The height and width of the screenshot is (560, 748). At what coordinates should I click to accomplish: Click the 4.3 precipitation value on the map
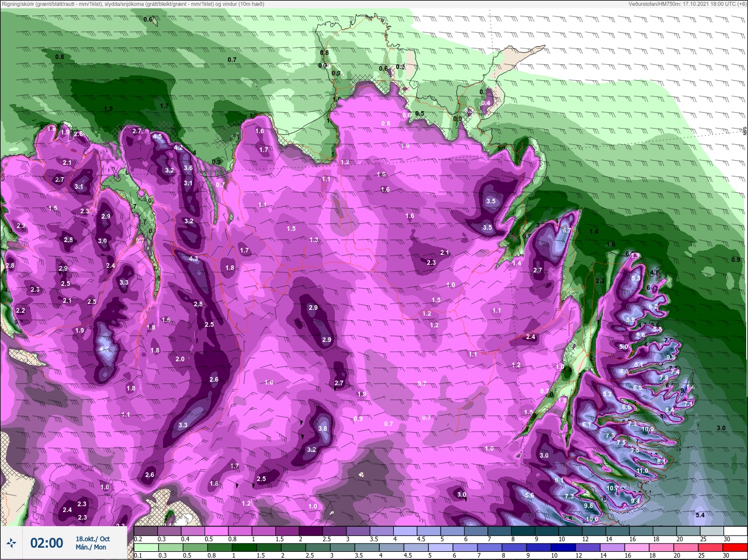[x=193, y=258]
